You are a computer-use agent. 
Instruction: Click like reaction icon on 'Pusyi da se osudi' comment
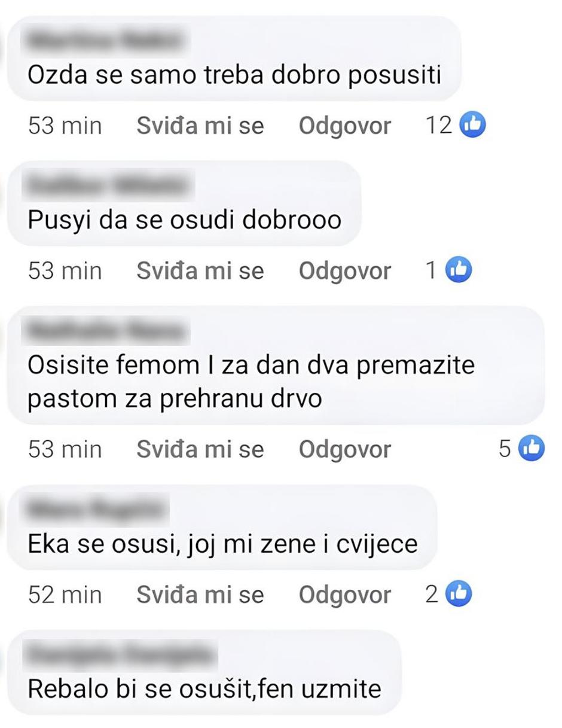pos(459,271)
